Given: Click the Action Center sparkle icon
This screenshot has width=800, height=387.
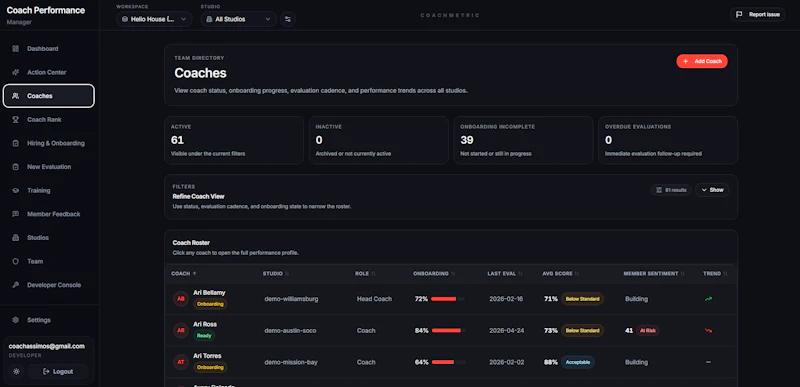Looking at the screenshot, I should click(x=15, y=72).
